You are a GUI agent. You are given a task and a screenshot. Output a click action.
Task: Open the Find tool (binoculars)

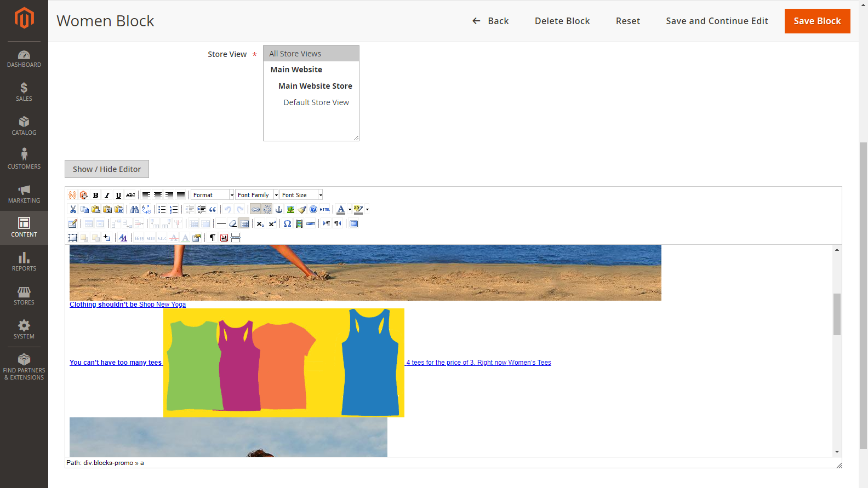point(134,209)
